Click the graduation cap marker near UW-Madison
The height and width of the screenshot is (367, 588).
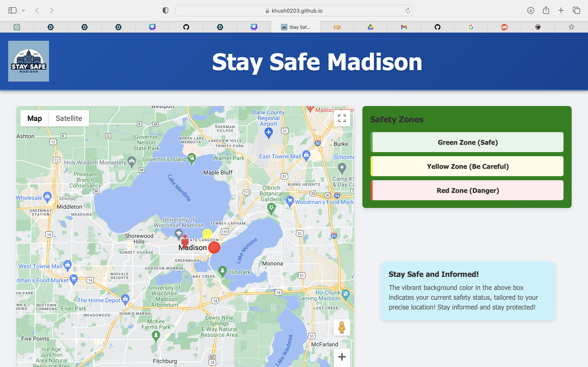pos(179,233)
